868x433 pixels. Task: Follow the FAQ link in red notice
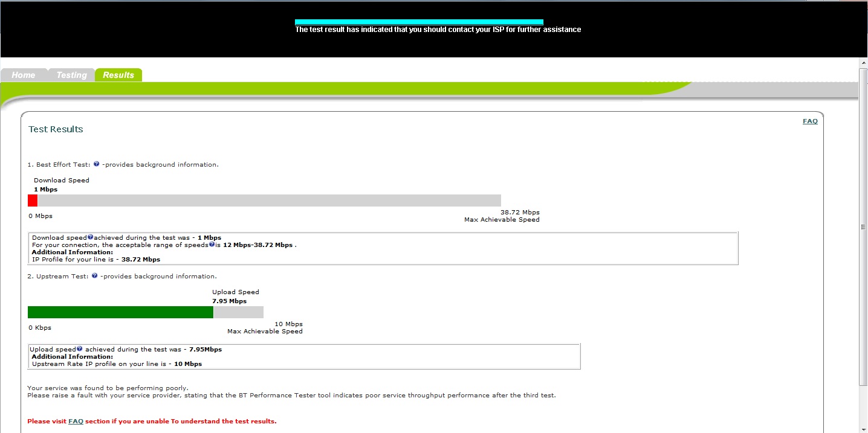(76, 421)
